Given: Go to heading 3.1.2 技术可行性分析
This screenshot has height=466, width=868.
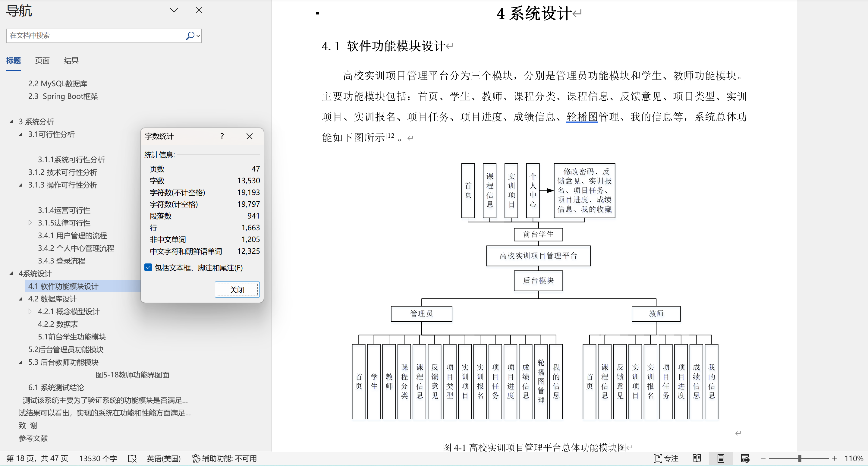Looking at the screenshot, I should (63, 172).
